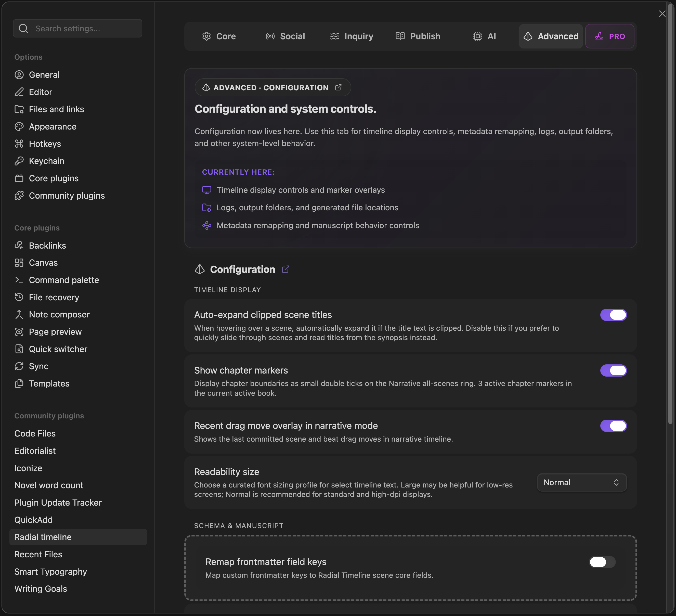
Task: Click the Files and links folder icon
Action: point(19,109)
